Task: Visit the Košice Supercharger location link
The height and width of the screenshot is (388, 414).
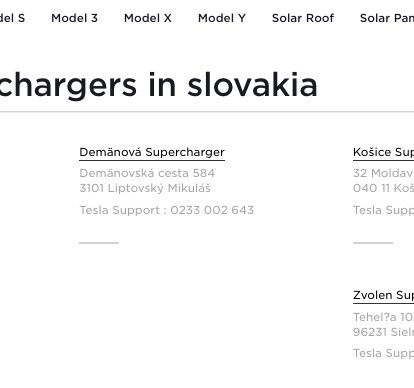Action: coord(383,152)
